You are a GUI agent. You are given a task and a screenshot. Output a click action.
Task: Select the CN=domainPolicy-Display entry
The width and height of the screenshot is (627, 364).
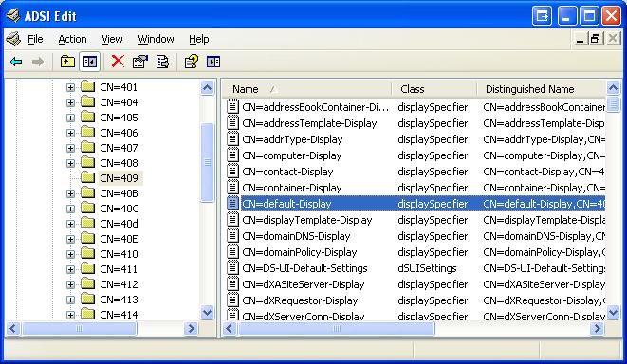(300, 252)
